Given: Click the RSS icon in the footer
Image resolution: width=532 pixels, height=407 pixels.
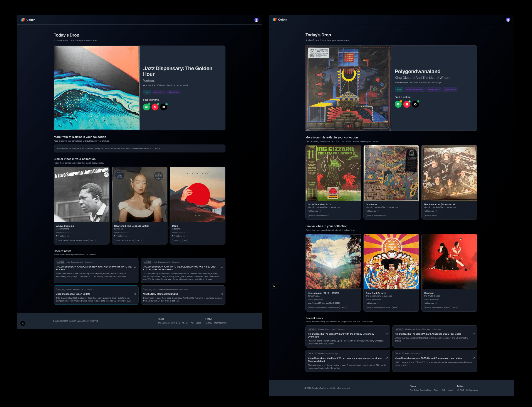Looking at the screenshot, I should point(208,323).
